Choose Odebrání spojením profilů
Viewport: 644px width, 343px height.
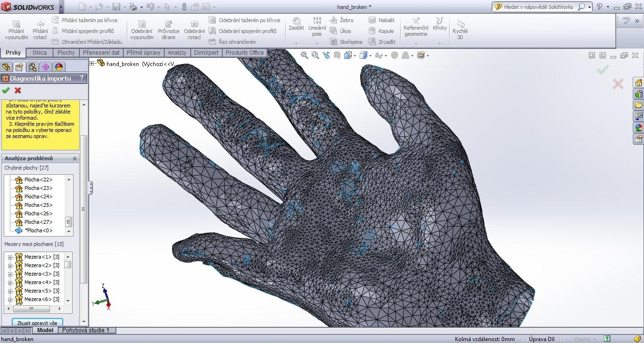242,31
